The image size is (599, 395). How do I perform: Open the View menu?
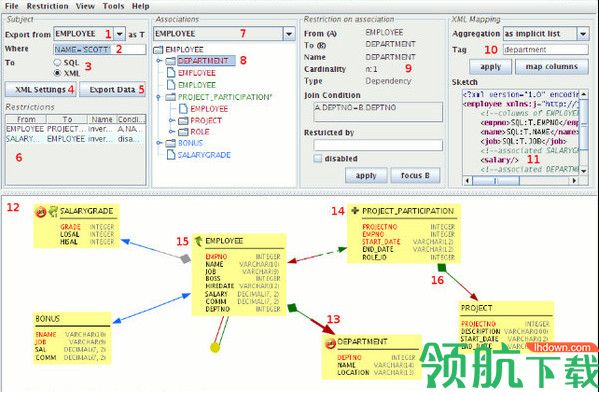tap(85, 6)
